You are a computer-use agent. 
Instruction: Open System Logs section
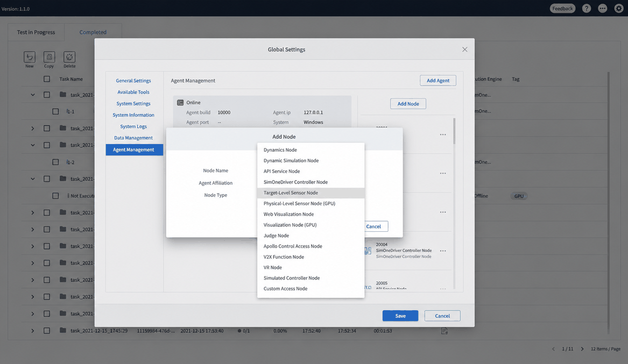click(133, 126)
